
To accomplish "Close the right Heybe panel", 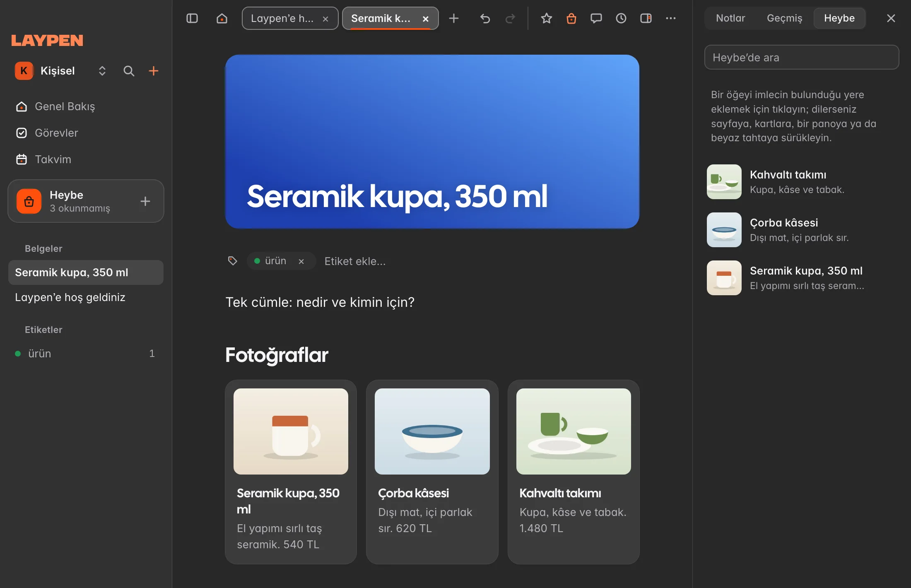I will [x=891, y=18].
